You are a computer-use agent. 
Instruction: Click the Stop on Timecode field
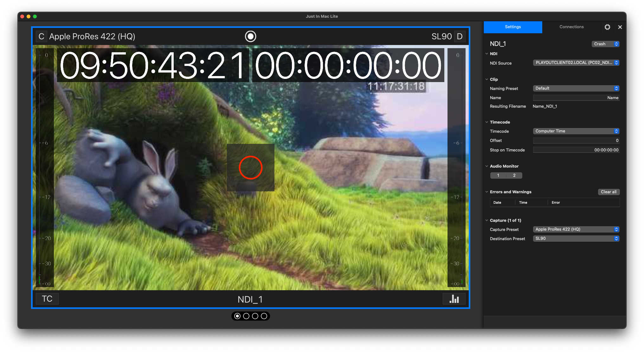(x=576, y=150)
